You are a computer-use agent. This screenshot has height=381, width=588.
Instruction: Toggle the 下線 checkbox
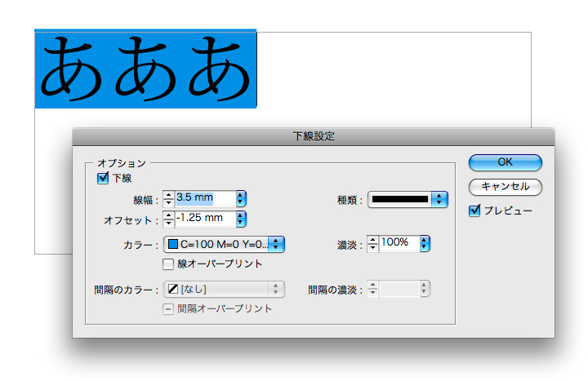pyautogui.click(x=103, y=178)
